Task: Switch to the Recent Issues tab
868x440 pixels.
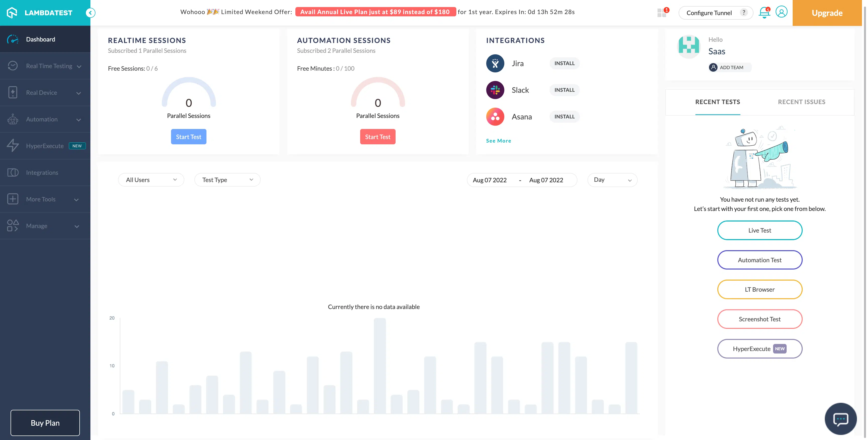Action: point(802,102)
